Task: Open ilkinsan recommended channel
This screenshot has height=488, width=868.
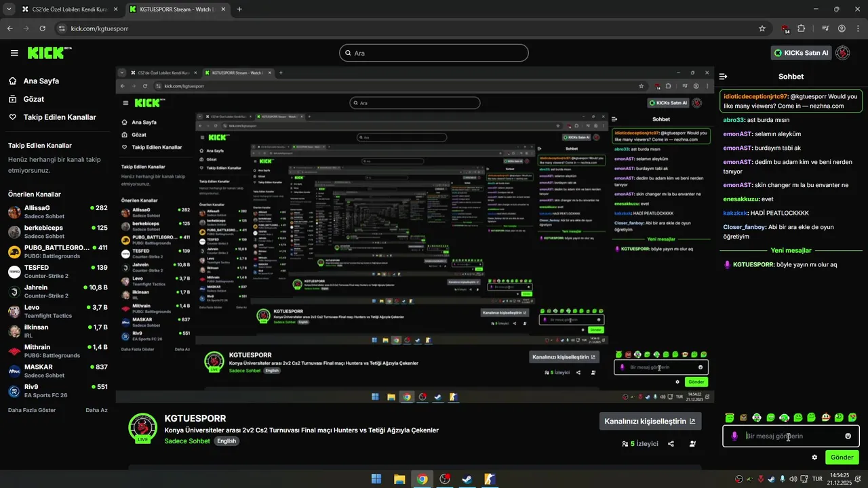Action: click(58, 331)
